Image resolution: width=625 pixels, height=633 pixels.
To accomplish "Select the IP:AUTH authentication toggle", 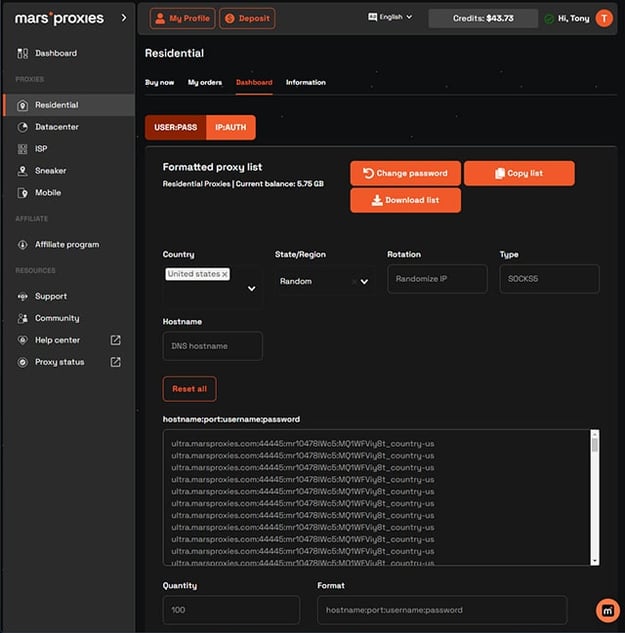I will pyautogui.click(x=231, y=128).
